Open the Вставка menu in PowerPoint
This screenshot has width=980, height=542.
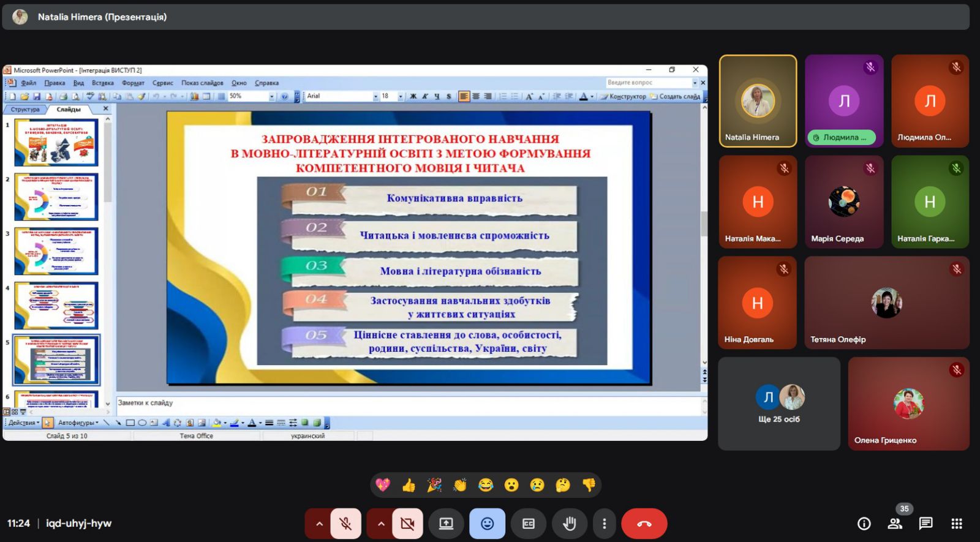click(102, 83)
